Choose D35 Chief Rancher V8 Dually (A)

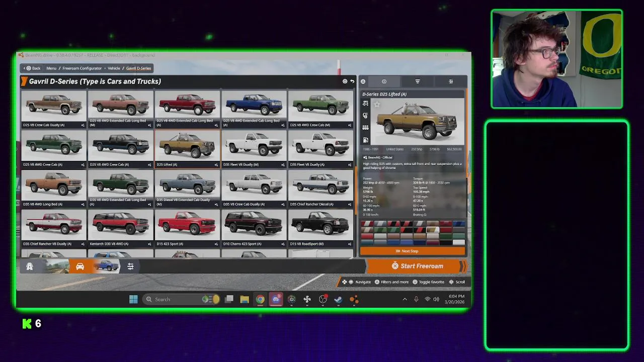[x=53, y=228]
